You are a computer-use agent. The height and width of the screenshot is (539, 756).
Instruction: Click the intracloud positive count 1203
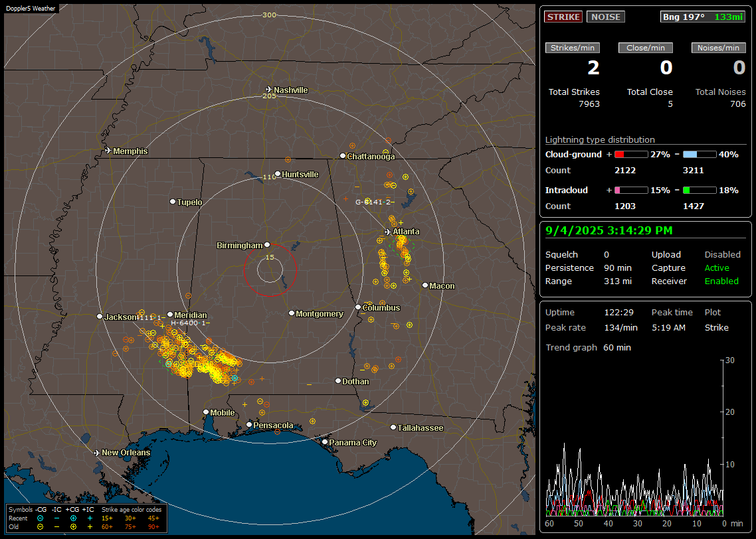coord(625,206)
